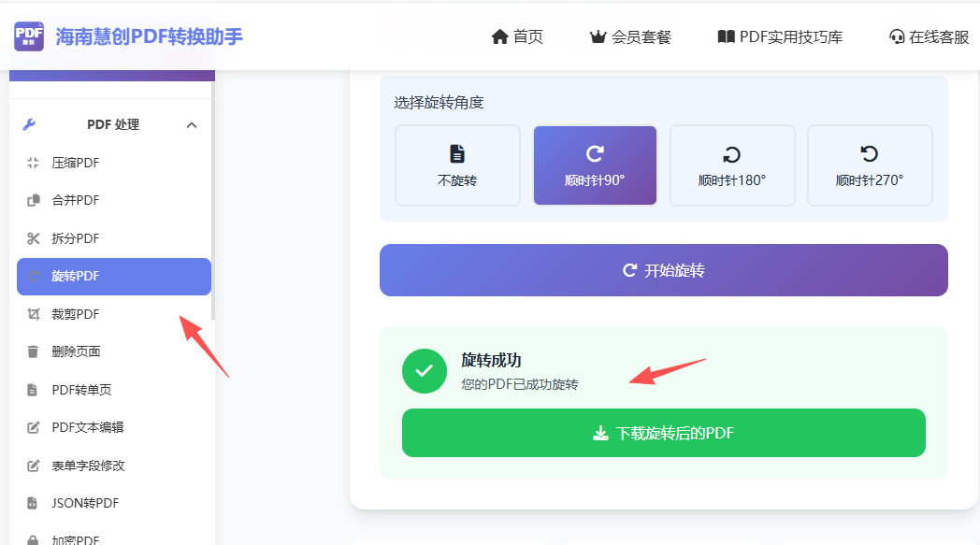Choose the 不旋转 rotation option
The image size is (980, 545).
(x=457, y=165)
